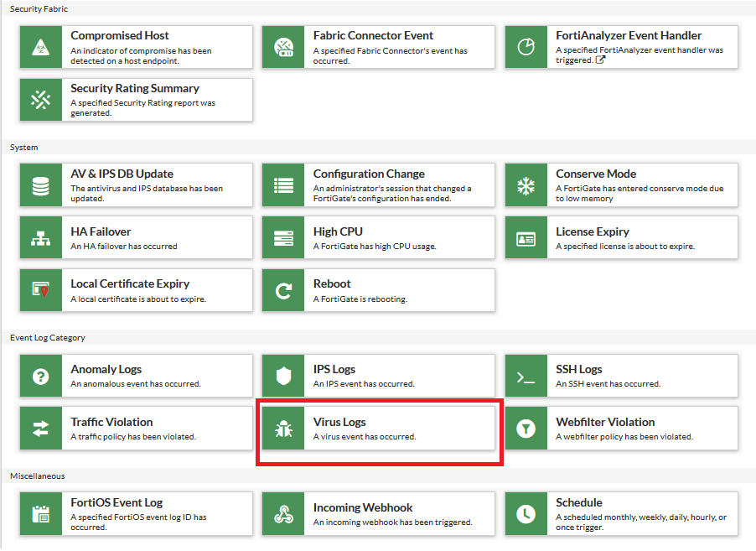Click the Configuration Change list icon

(x=283, y=185)
